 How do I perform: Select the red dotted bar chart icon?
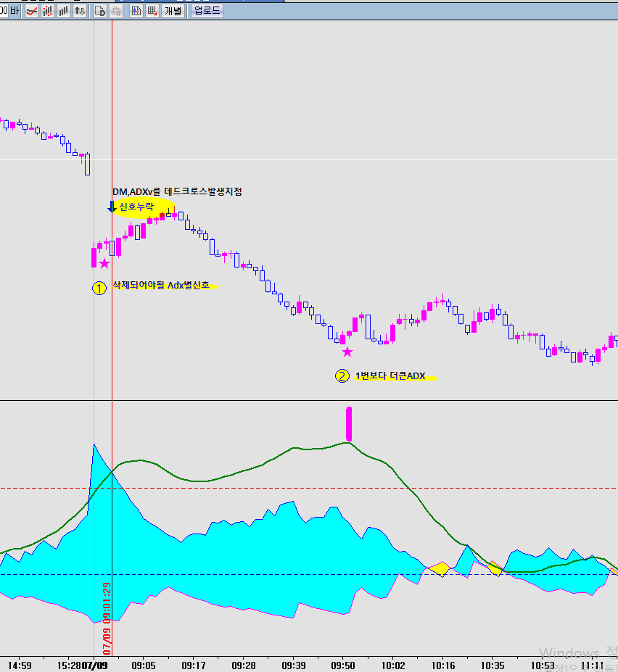pos(48,11)
